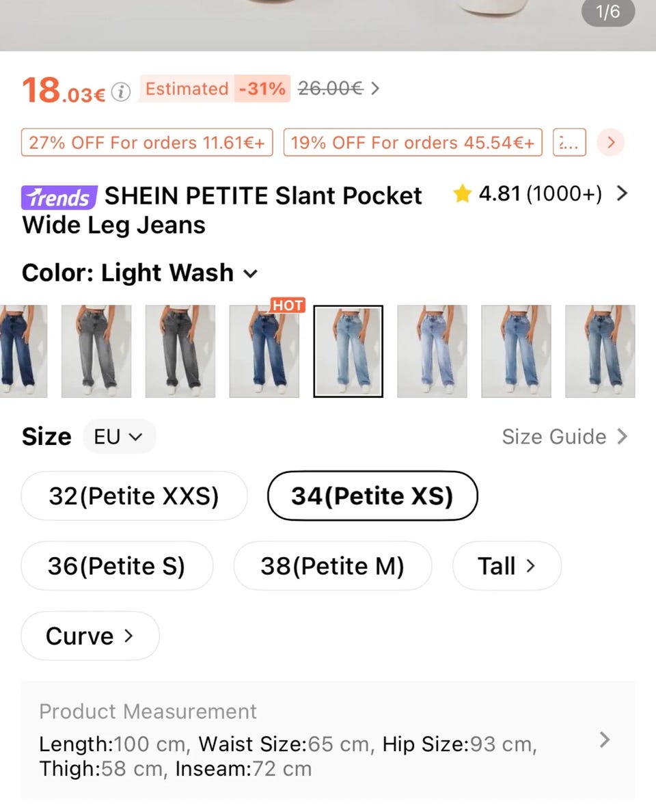Open reviews via rating arrow

[x=621, y=194]
